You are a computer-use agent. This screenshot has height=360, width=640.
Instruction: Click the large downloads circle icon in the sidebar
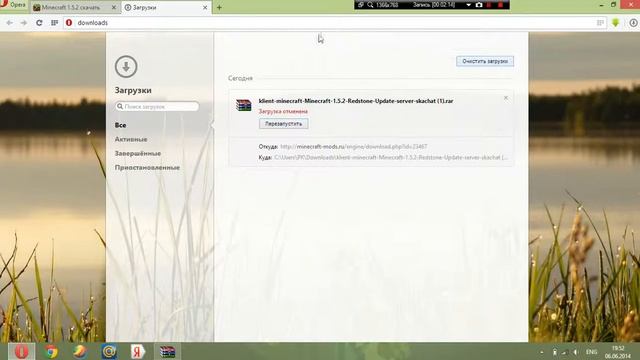coord(126,66)
